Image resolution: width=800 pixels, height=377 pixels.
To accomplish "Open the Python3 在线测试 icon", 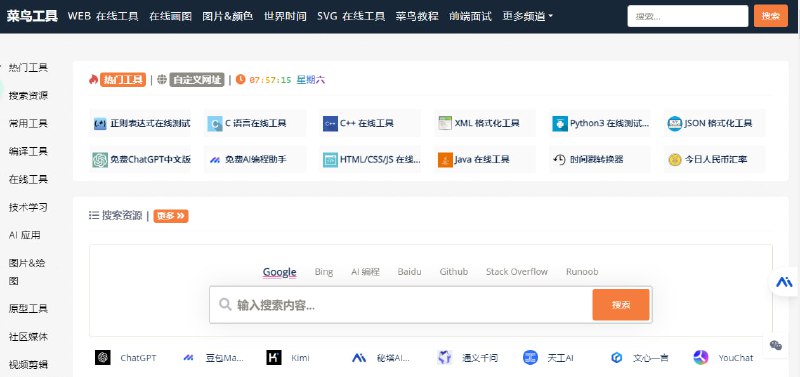I will [560, 123].
